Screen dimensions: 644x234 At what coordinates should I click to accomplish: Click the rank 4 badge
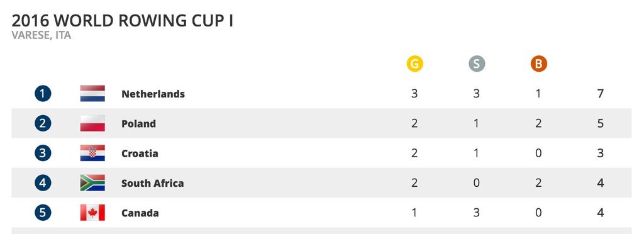point(43,182)
